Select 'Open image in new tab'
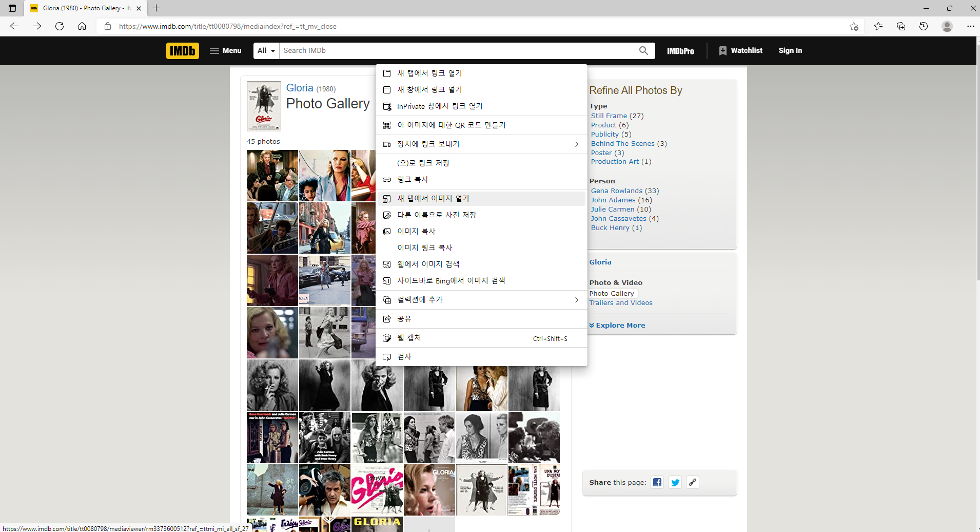The height and width of the screenshot is (532, 980). 481,199
